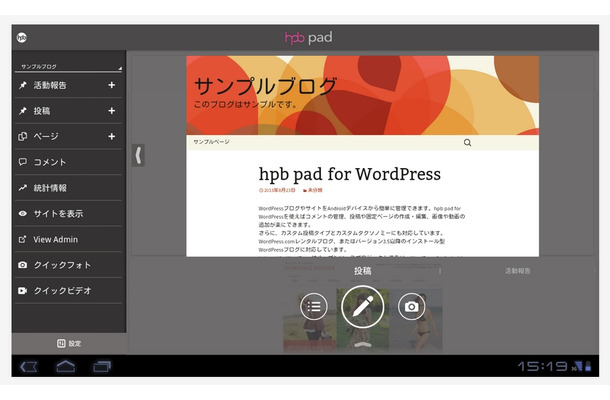
Task: Tap the clock showing 15:19
Action: tap(543, 366)
